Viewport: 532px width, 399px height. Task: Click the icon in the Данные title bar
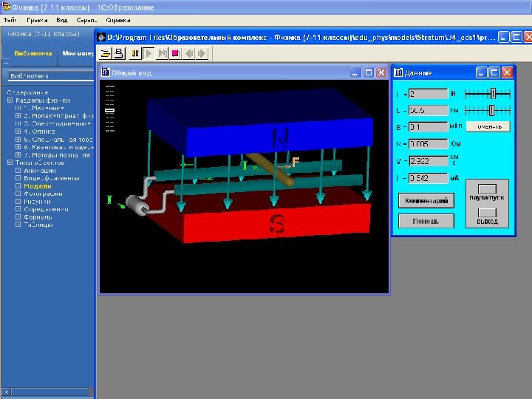pos(398,72)
